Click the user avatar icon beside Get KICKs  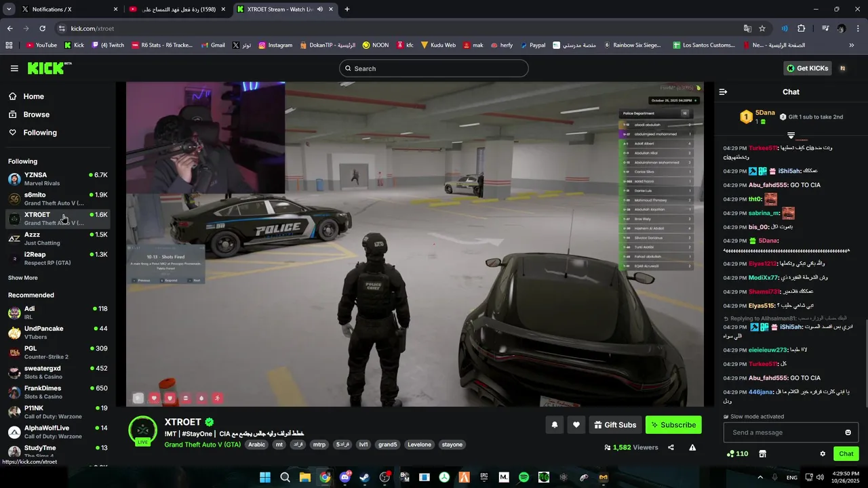[842, 68]
